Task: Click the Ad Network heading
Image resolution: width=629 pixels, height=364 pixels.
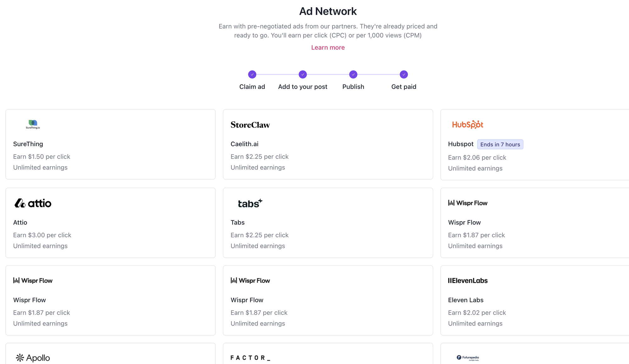Action: point(328,11)
